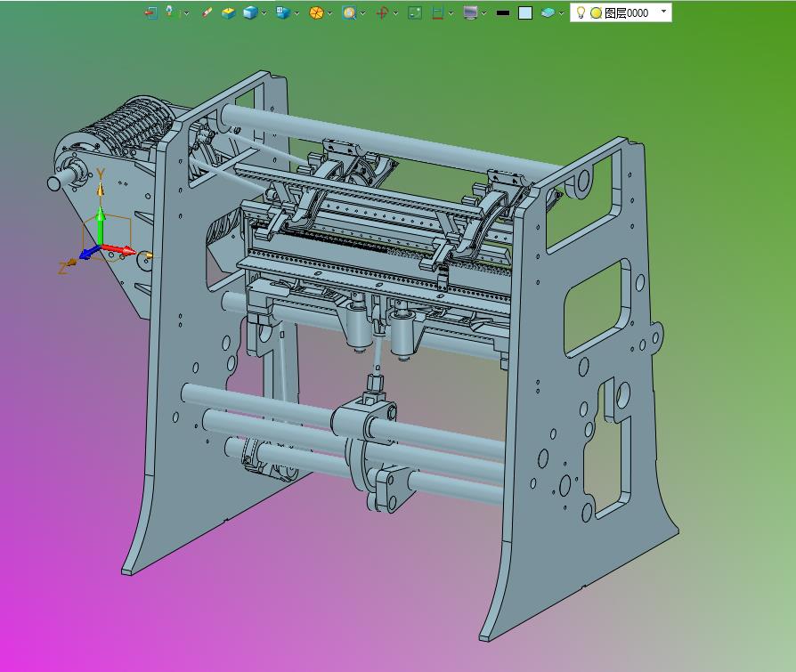
Task: Click the red rotate view icon
Action: click(382, 12)
